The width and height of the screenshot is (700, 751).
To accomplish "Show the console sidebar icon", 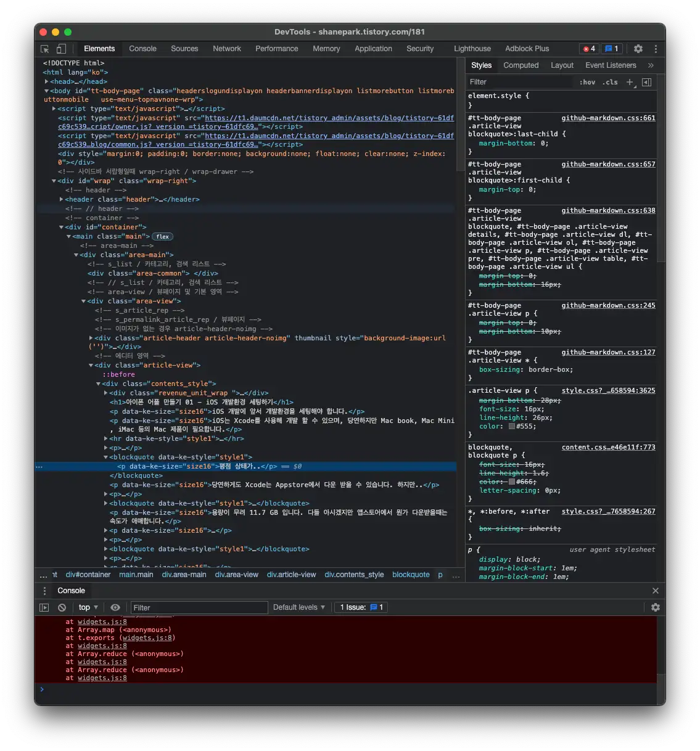I will [44, 607].
